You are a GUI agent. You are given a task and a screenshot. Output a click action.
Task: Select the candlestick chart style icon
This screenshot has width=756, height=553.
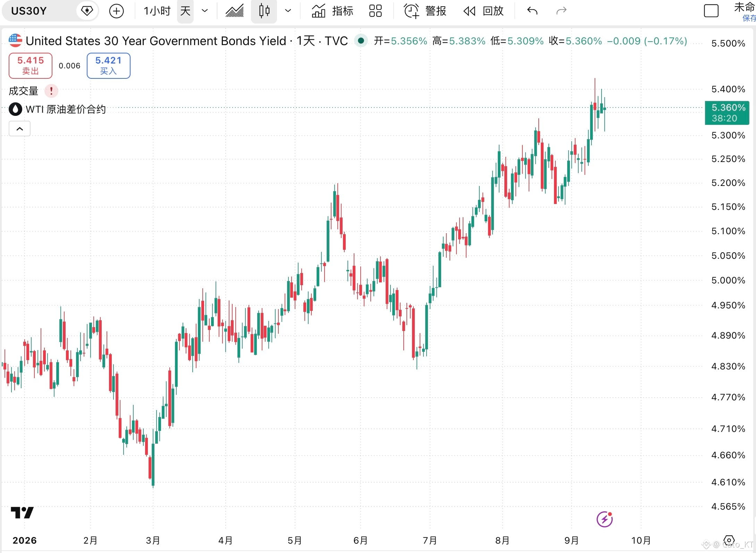[264, 11]
